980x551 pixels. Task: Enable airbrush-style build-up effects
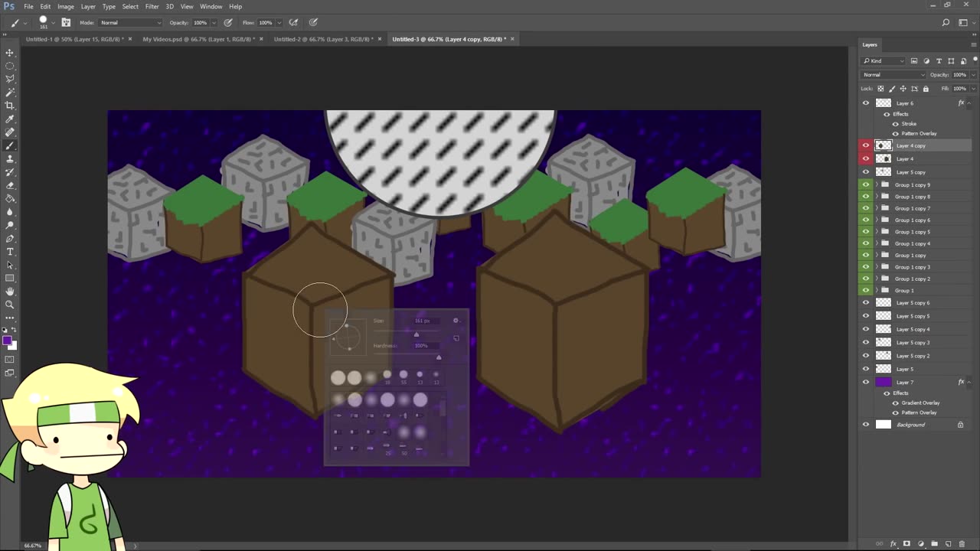(x=293, y=23)
